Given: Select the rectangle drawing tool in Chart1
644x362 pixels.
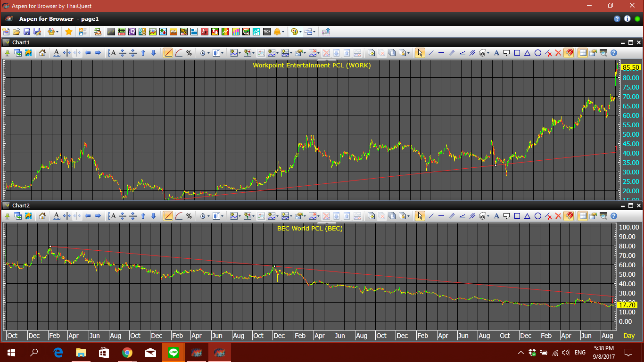Looking at the screenshot, I should (517, 53).
